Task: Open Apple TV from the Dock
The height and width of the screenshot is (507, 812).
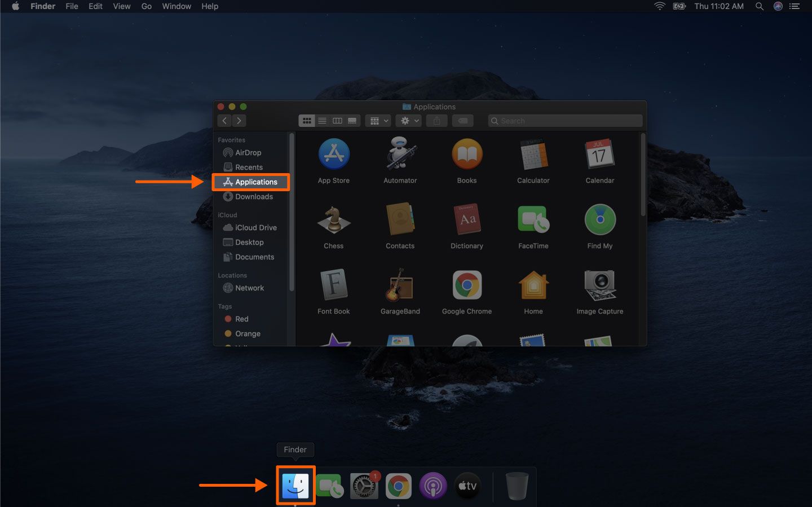Action: coord(467,486)
